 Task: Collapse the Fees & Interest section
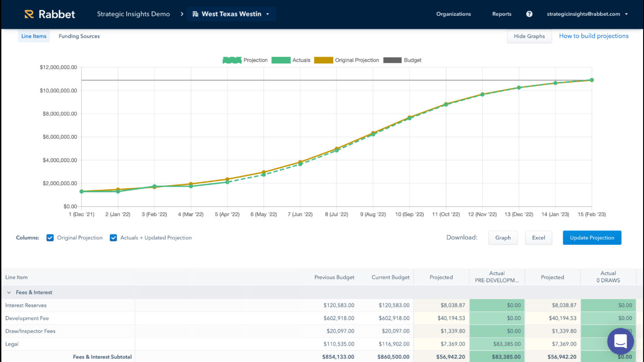tap(9, 292)
